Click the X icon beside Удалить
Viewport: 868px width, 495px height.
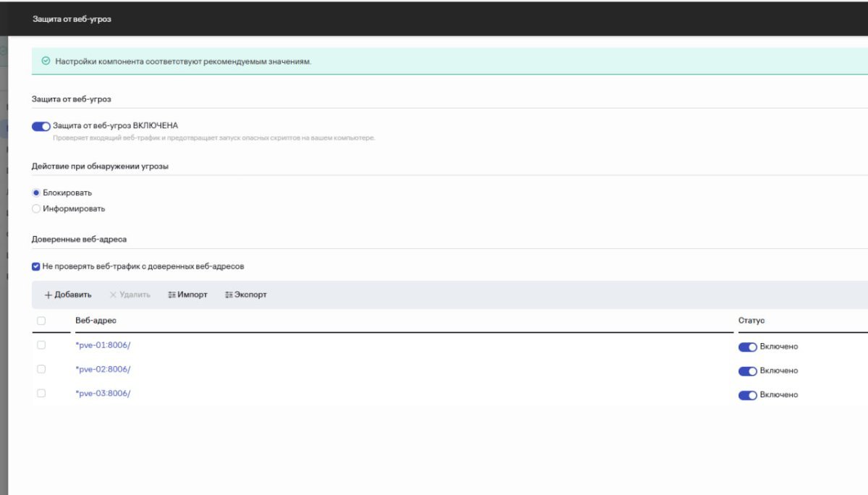[x=113, y=295]
